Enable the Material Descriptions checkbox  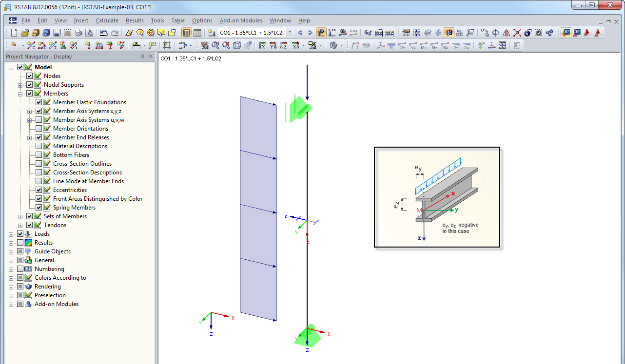pos(39,146)
